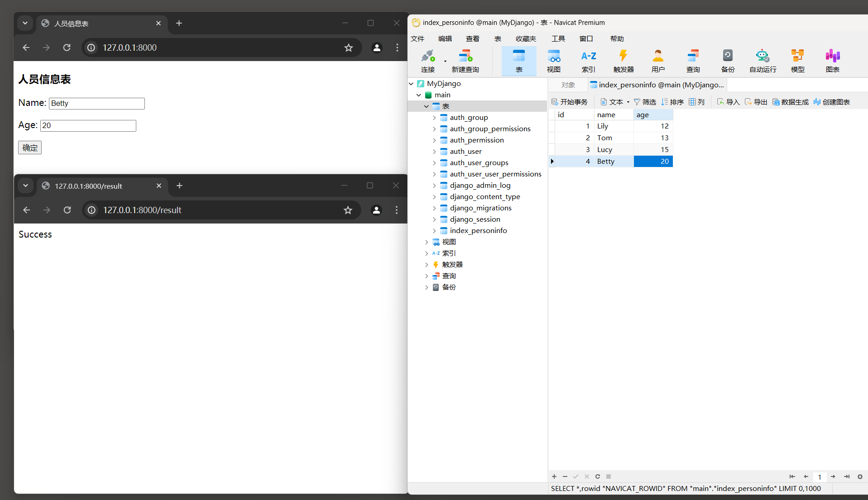Collapse the main database node
This screenshot has height=500, width=868.
coord(419,95)
